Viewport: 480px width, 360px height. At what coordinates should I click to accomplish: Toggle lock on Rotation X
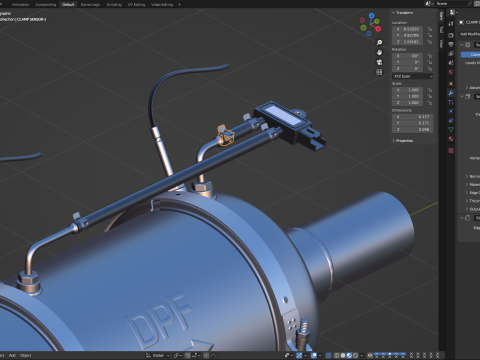pyautogui.click(x=430, y=56)
